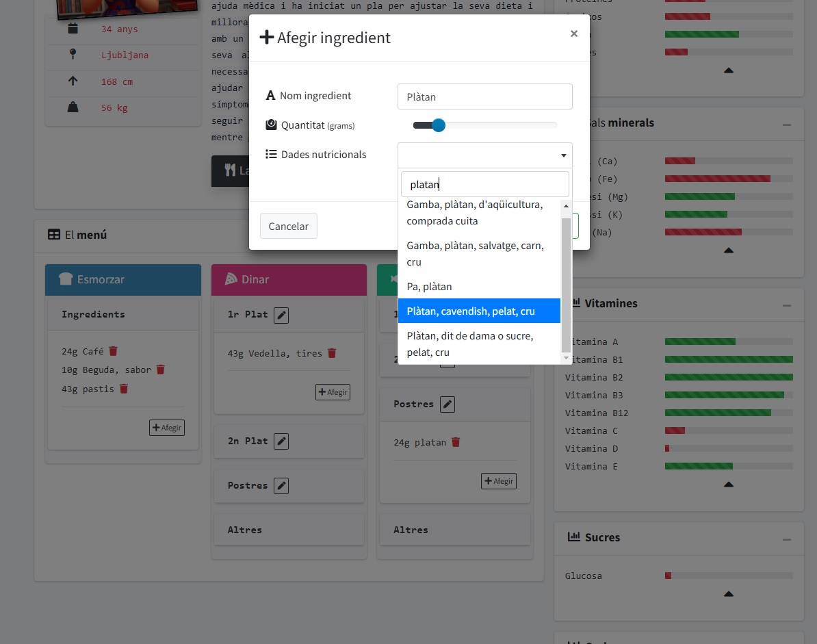
Task: Click the Ingredients heading in Esmorzar
Action: point(93,314)
